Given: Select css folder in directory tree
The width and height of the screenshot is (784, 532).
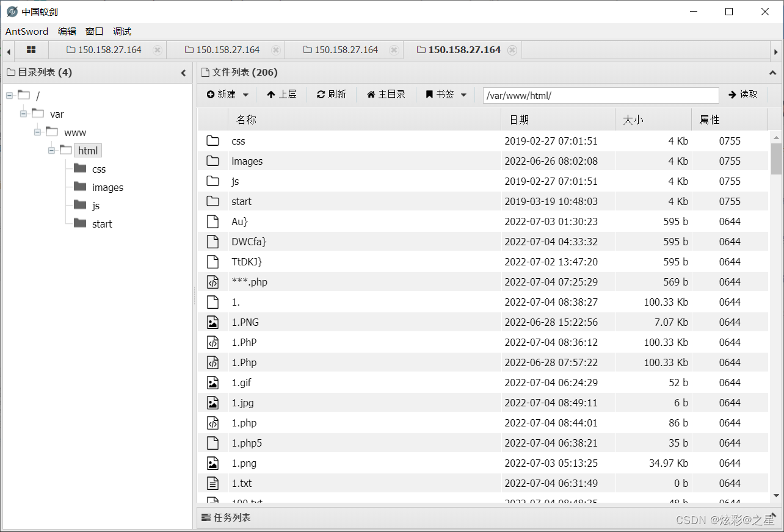Looking at the screenshot, I should [99, 169].
